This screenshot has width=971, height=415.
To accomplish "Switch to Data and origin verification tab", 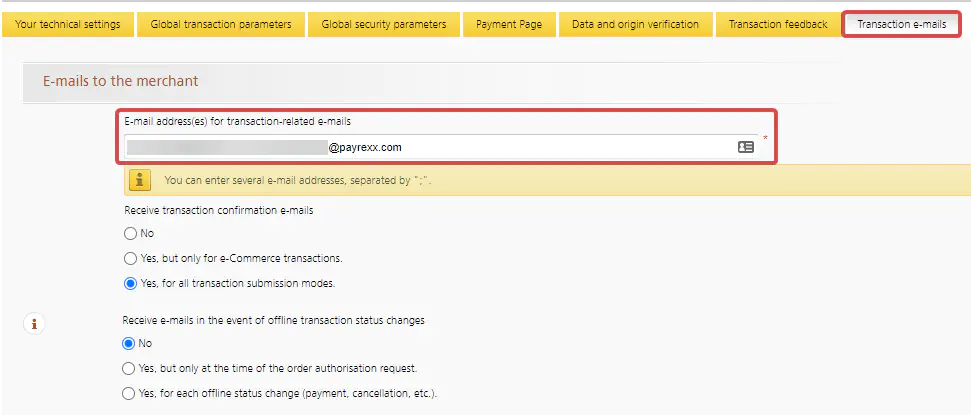I will [635, 24].
